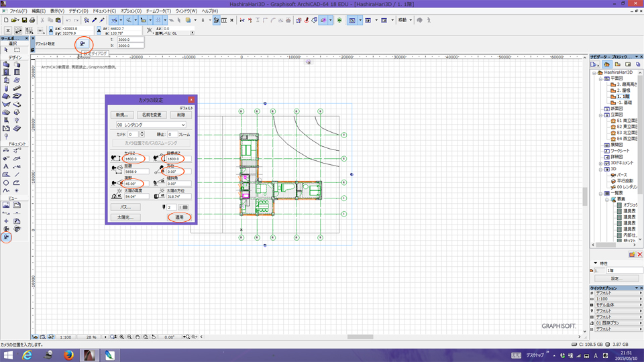This screenshot has height=362, width=644.
Task: Click the Paste clipboard icon
Action: click(x=58, y=20)
